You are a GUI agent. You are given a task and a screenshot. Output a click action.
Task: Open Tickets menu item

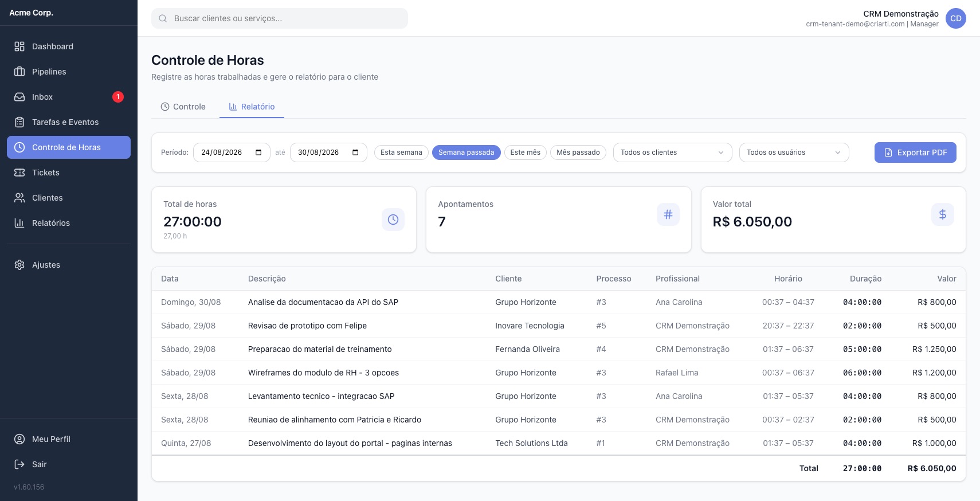click(69, 173)
